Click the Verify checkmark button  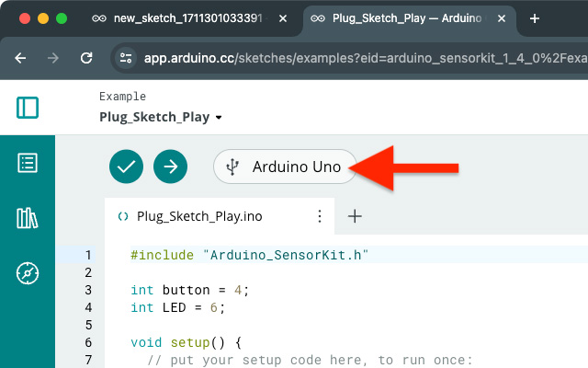[126, 167]
